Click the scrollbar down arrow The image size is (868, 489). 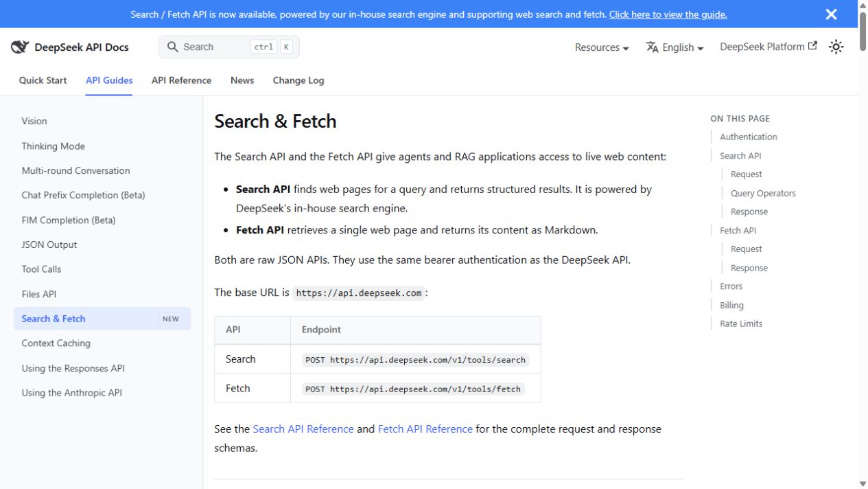coord(863,484)
